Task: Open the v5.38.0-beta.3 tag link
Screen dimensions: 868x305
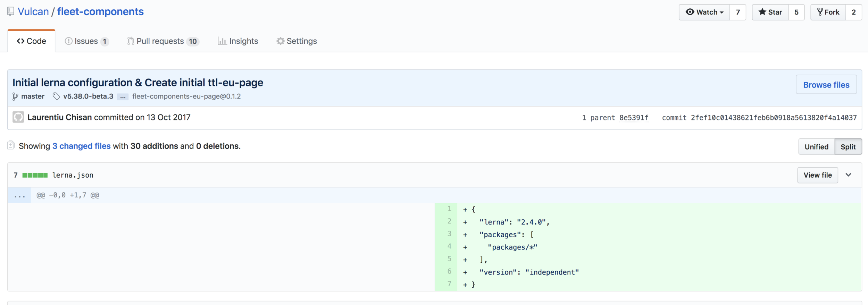Action: tap(88, 96)
